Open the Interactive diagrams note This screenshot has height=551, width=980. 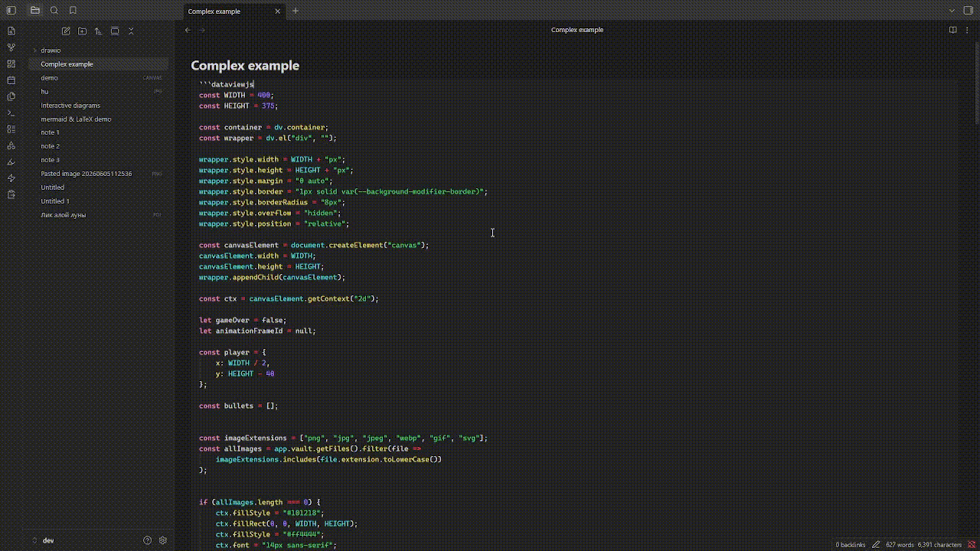pos(98,106)
